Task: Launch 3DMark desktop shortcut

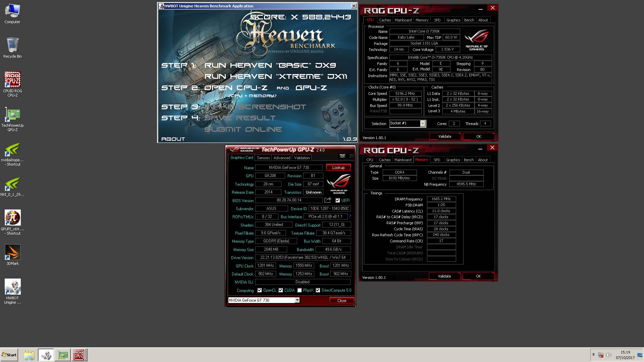Action: (12, 255)
